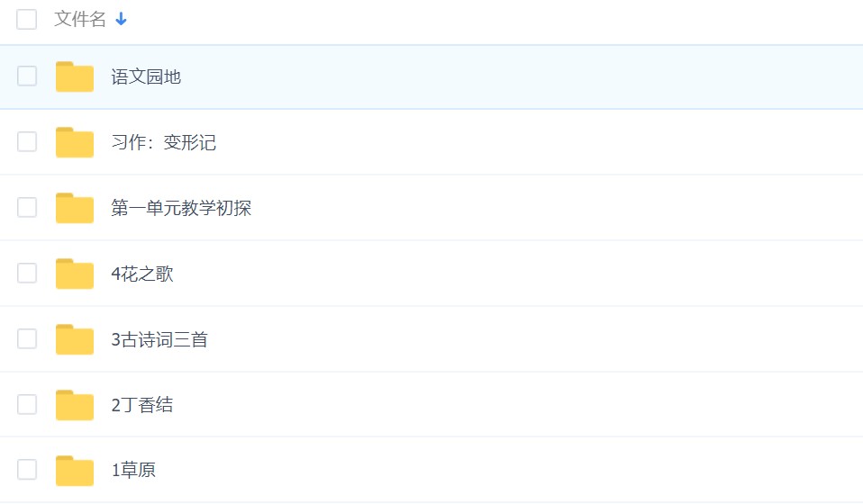The height and width of the screenshot is (504, 863).
Task: Check the box beside 习作：变形记
Action: (x=27, y=141)
